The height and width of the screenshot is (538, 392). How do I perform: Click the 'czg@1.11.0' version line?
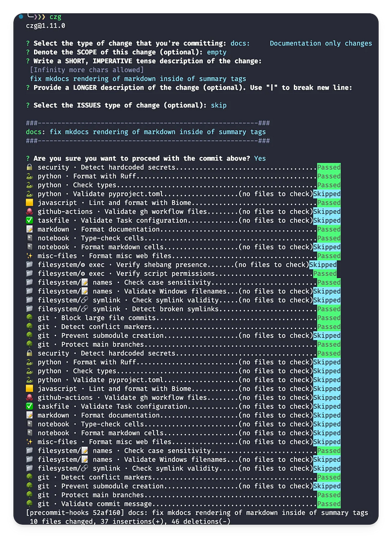[x=45, y=26]
